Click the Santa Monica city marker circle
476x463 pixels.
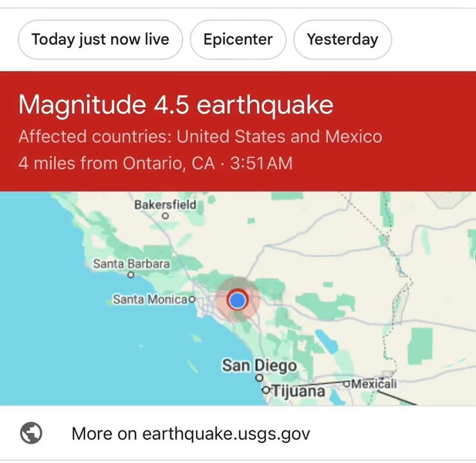[x=192, y=299]
